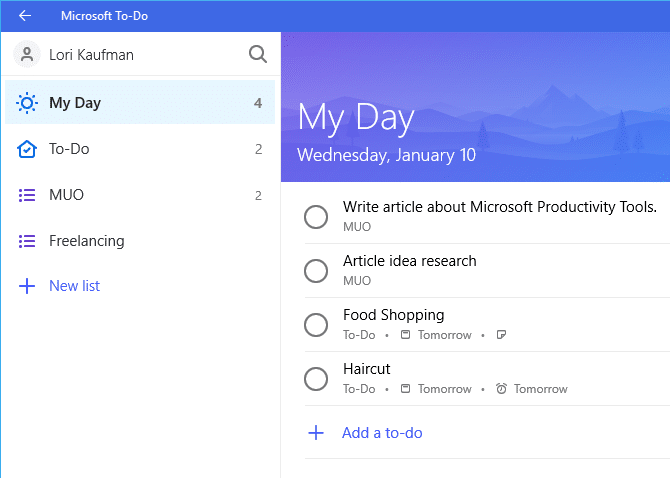Click Tomorrow due date on Food Shopping
The height and width of the screenshot is (478, 670).
[444, 335]
